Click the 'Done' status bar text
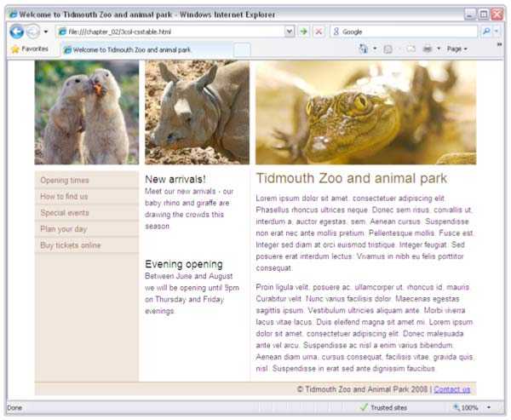The height and width of the screenshot is (420, 511). pyautogui.click(x=14, y=407)
